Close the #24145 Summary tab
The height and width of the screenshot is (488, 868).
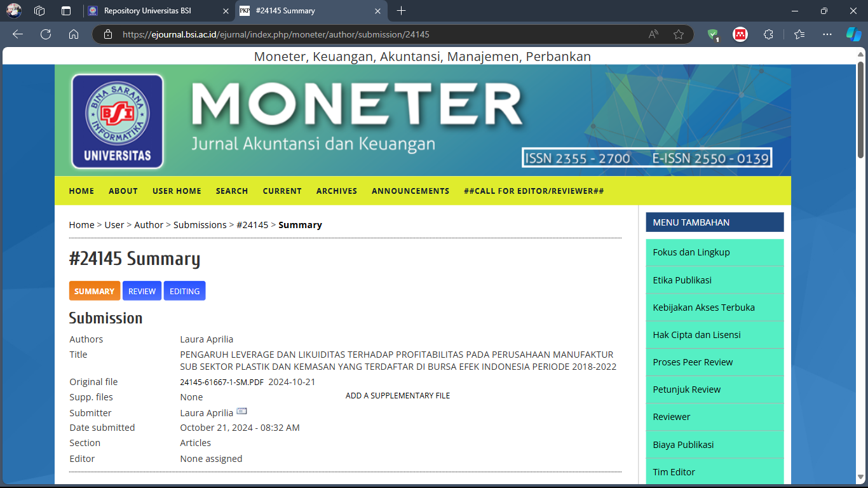pyautogui.click(x=377, y=11)
